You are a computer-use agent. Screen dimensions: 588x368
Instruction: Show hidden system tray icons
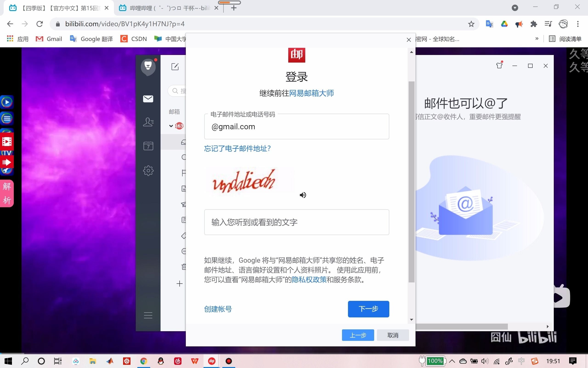(x=452, y=361)
